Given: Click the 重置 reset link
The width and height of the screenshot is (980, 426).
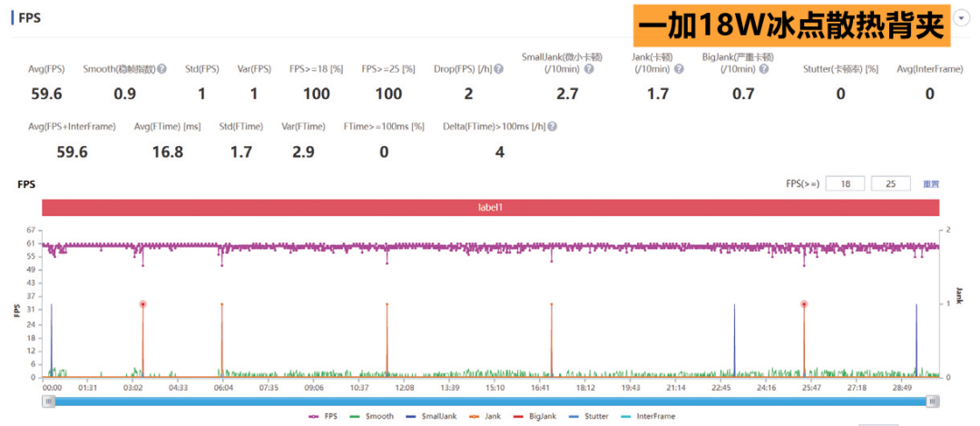Looking at the screenshot, I should pyautogui.click(x=931, y=183).
